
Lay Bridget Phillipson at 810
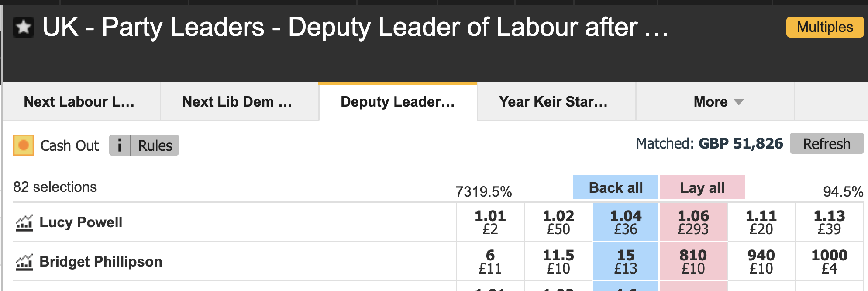[x=693, y=261]
